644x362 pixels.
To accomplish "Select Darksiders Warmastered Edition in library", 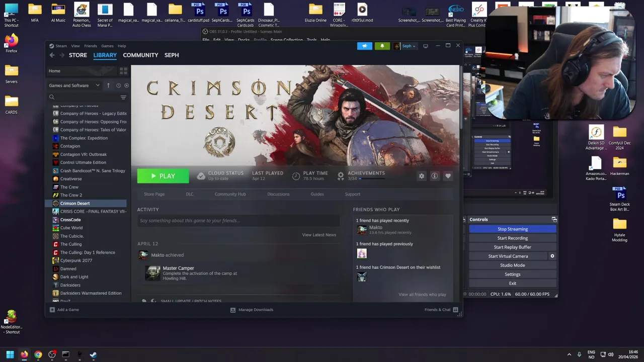I will tap(91, 293).
